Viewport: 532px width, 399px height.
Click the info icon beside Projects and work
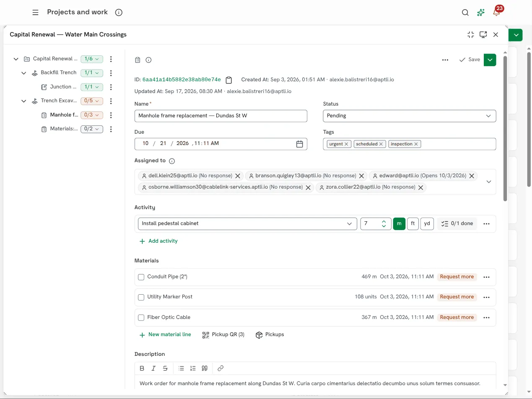(x=119, y=13)
